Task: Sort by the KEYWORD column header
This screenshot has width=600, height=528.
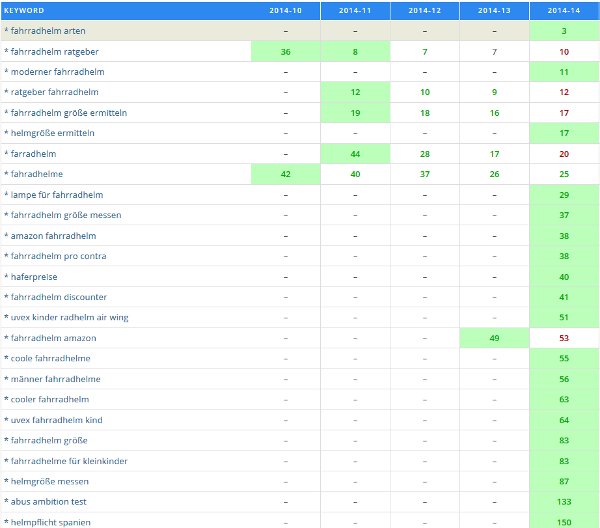Action: point(24,10)
